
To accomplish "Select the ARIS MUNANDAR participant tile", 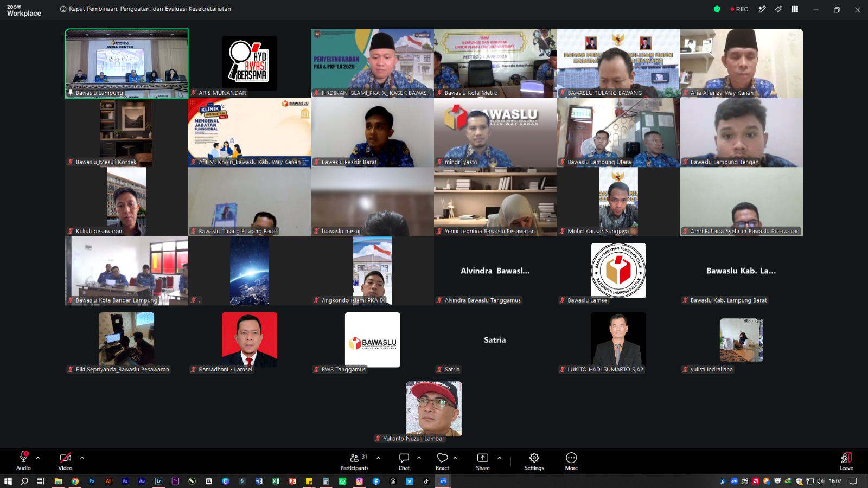I will coord(250,63).
